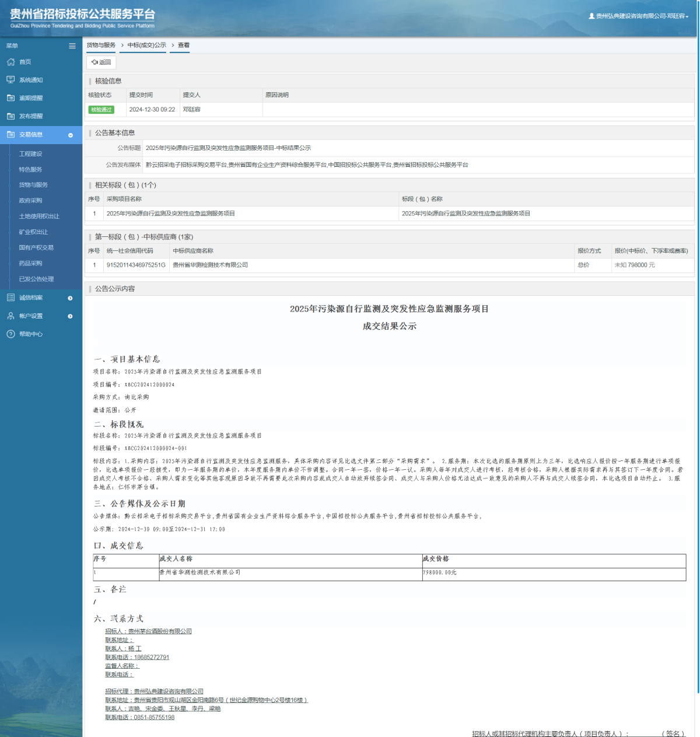Screen dimensions: 700x737
Task: Select 国有产权交易 in the sidebar
Action: point(36,247)
